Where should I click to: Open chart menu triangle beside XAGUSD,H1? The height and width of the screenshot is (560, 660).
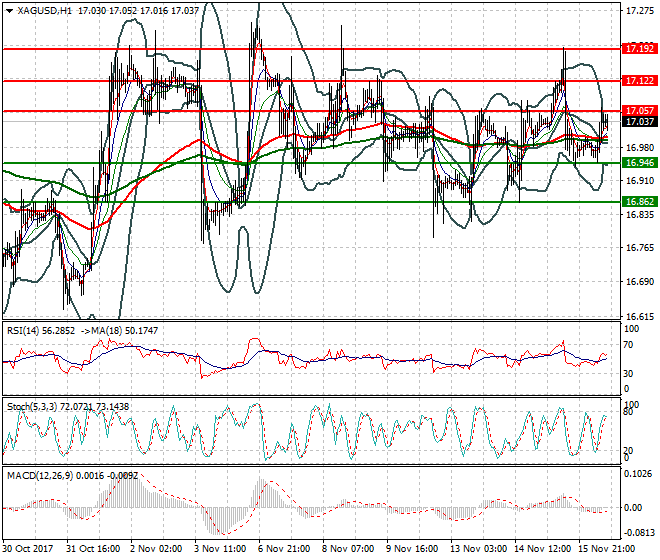[9, 11]
